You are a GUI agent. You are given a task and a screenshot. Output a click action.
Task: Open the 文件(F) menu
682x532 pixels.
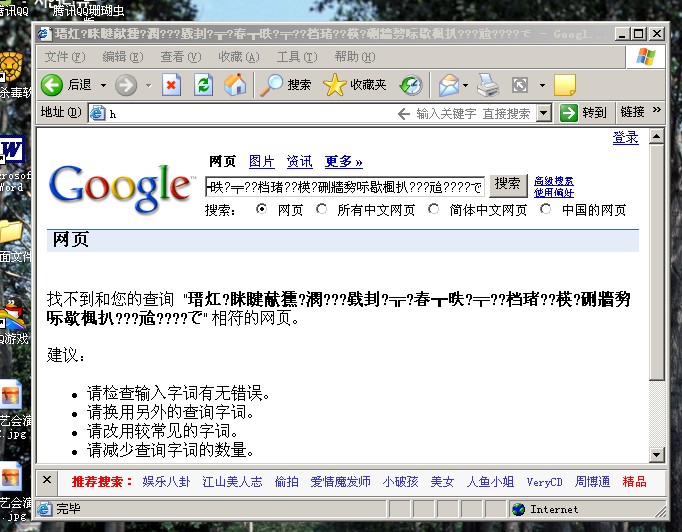tap(65, 57)
